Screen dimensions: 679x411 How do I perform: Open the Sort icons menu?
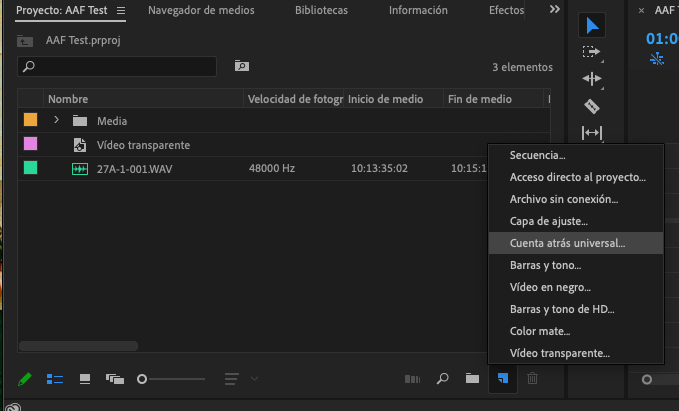pos(232,379)
